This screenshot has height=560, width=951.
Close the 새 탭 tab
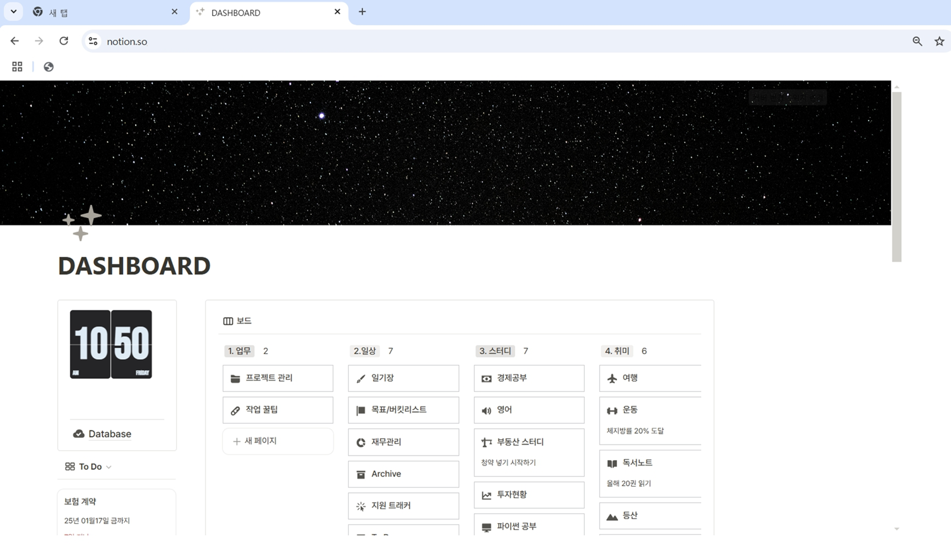[x=175, y=12]
